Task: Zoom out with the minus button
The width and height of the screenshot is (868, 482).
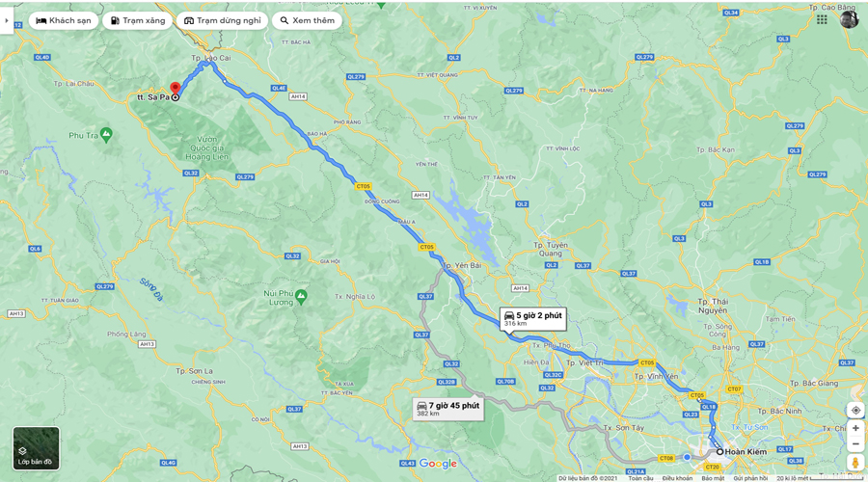Action: tap(855, 443)
